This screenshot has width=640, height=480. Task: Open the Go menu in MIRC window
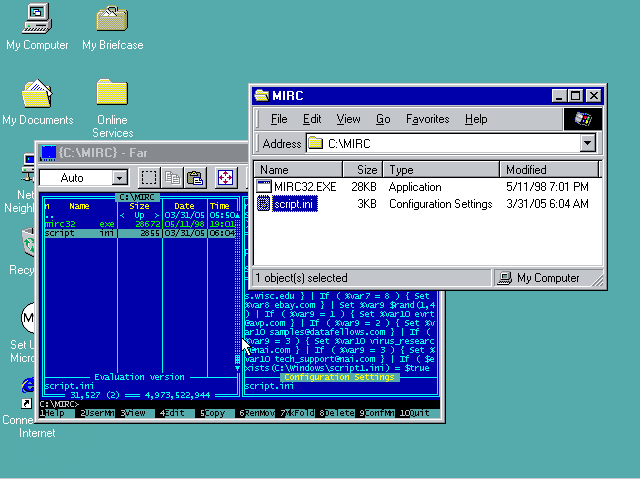383,119
